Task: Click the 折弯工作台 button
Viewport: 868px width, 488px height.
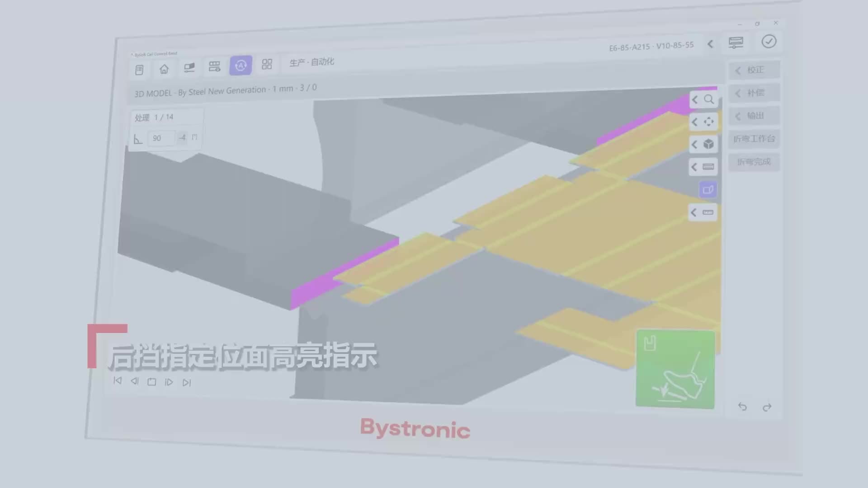Action: coord(754,139)
